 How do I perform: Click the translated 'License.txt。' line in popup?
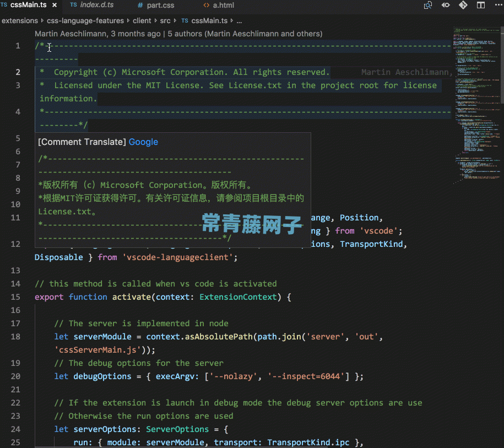click(x=67, y=212)
